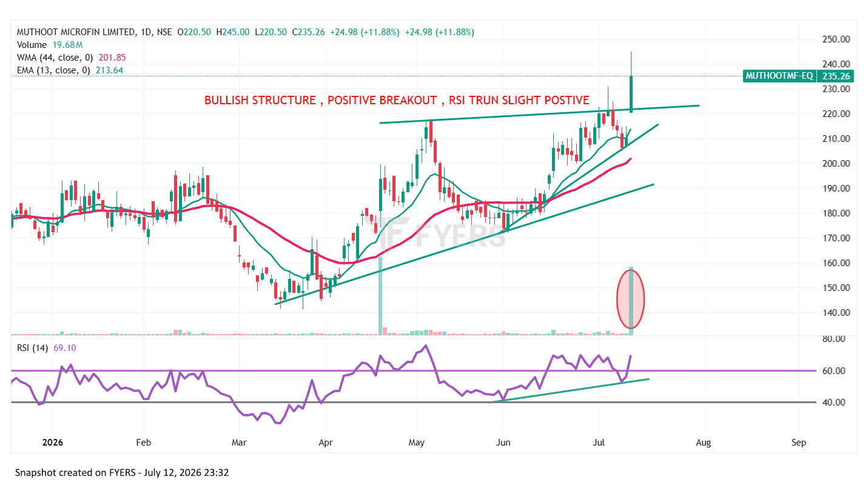Click the 180.00 price axis label
The width and height of the screenshot is (868, 485).
point(836,213)
